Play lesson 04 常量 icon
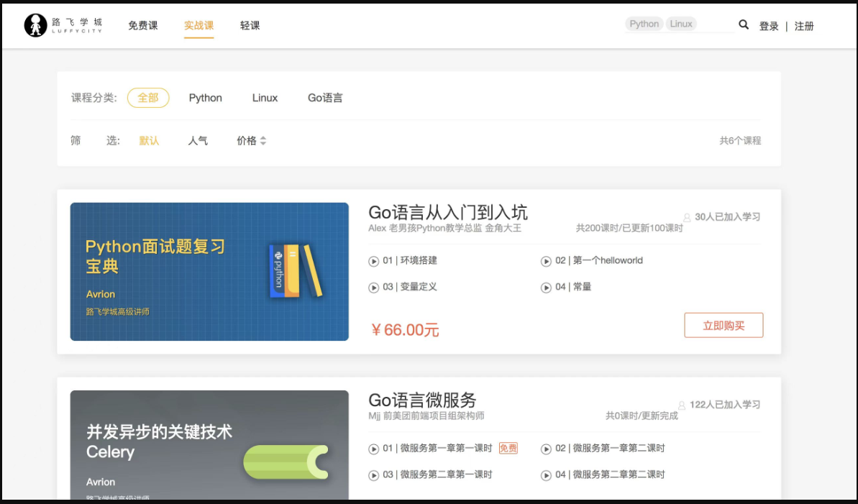This screenshot has height=504, width=858. (546, 288)
